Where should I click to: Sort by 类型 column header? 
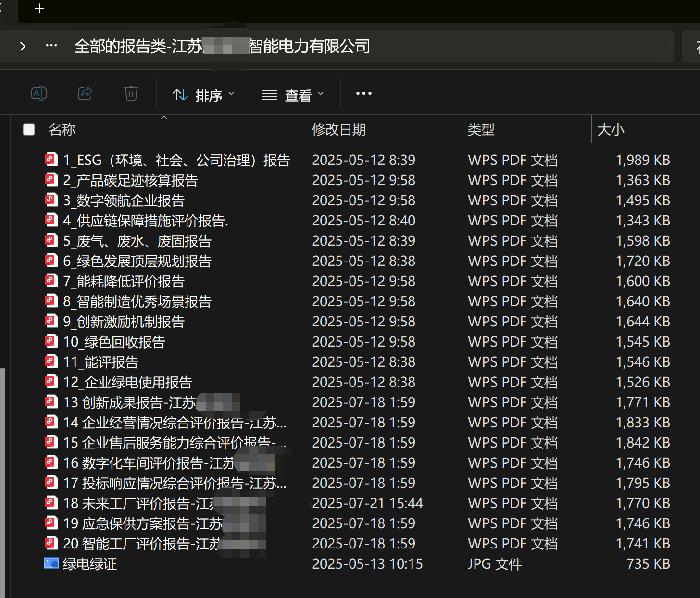coord(481,129)
